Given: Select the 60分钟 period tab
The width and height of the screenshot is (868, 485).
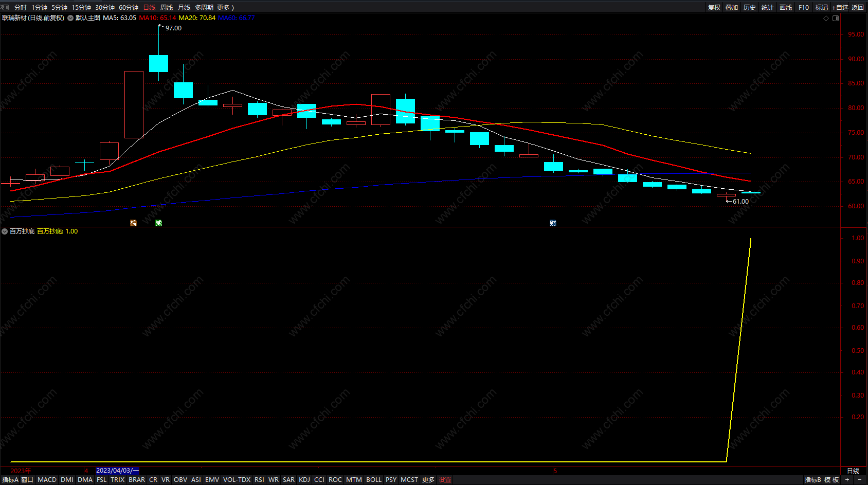Looking at the screenshot, I should 129,7.
